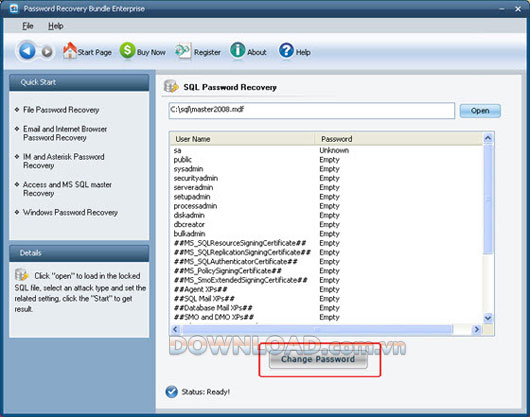Image resolution: width=530 pixels, height=417 pixels.
Task: Click the horizontal scroll left arrow
Action: (175, 329)
